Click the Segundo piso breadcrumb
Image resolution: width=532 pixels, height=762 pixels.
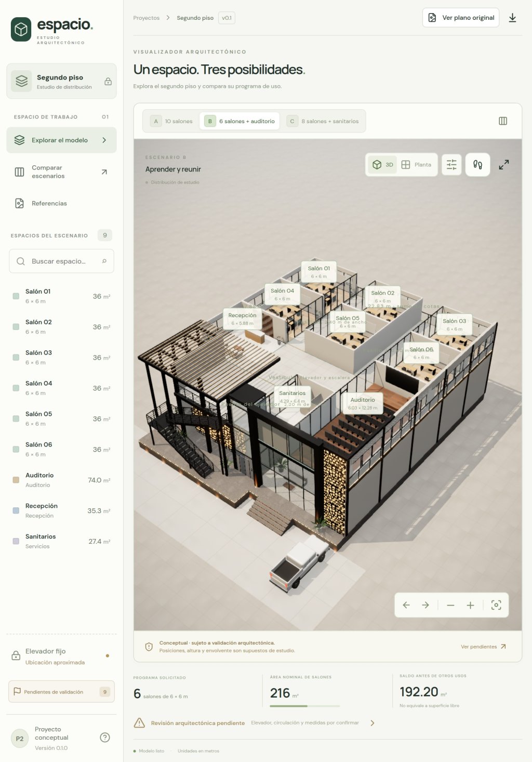point(195,18)
